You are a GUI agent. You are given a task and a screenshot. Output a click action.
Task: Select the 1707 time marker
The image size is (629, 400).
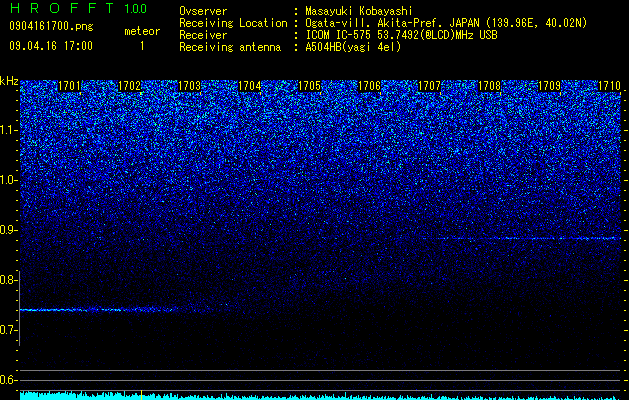click(429, 86)
